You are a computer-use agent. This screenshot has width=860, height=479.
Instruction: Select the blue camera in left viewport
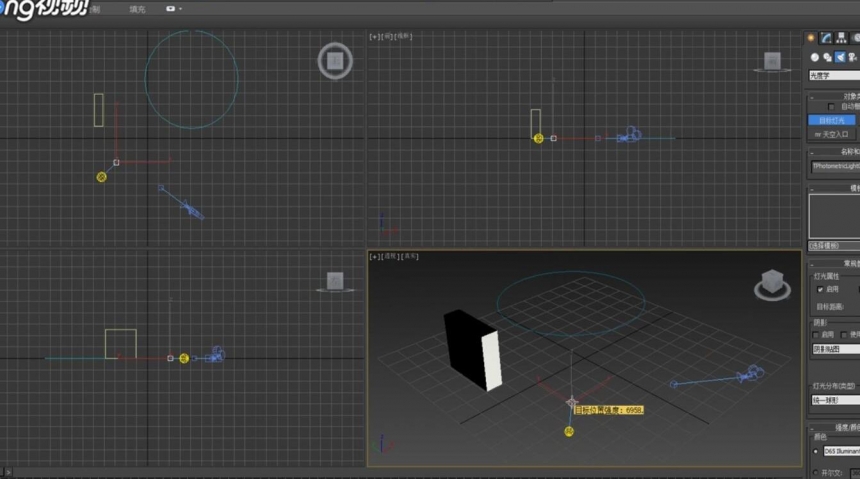coord(214,354)
